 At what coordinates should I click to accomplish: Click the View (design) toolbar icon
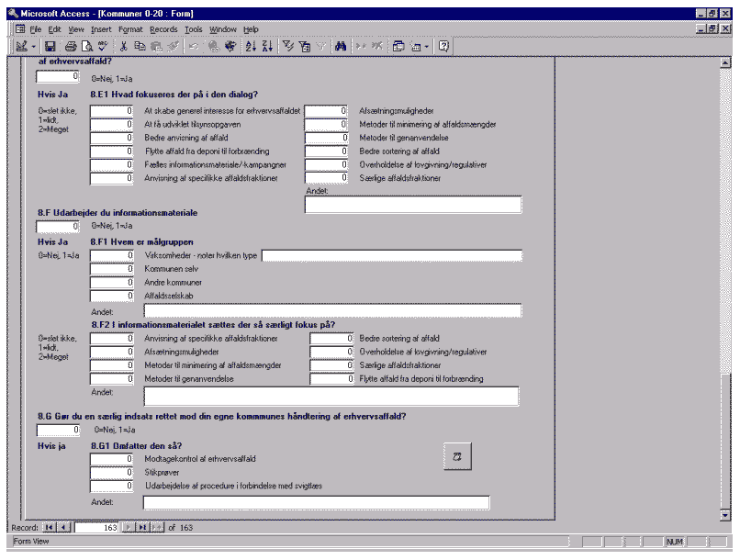tap(21, 46)
